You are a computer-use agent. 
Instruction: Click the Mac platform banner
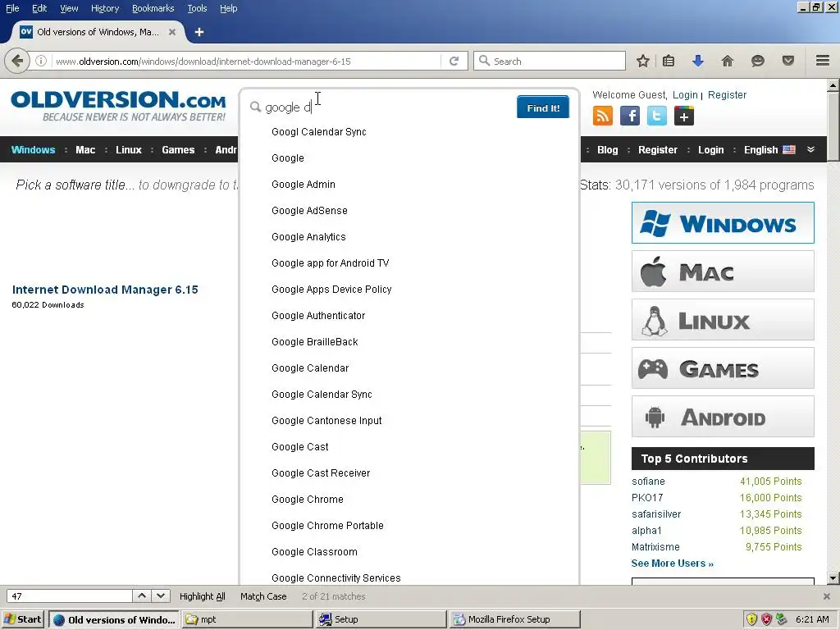point(723,272)
